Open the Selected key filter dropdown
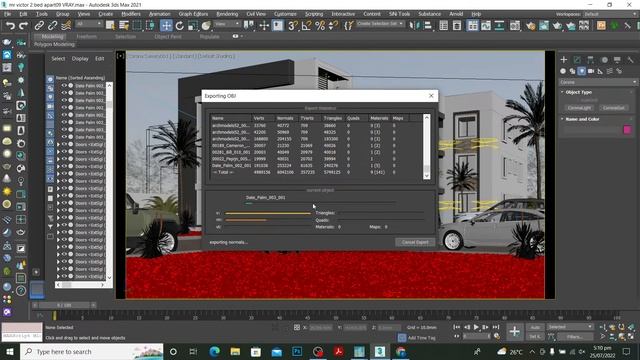 [x=570, y=327]
